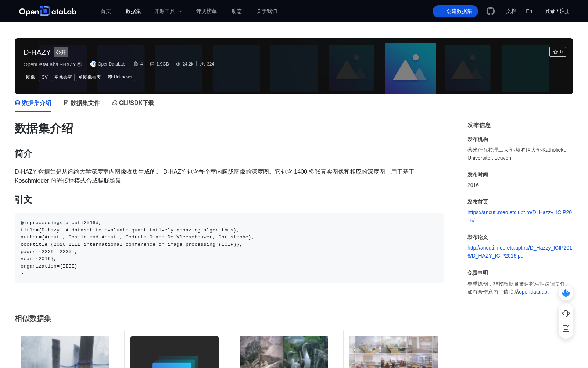This screenshot has height=368, width=588.
Task: Open the foggy fence similar dataset thumbnail
Action: tap(65, 352)
